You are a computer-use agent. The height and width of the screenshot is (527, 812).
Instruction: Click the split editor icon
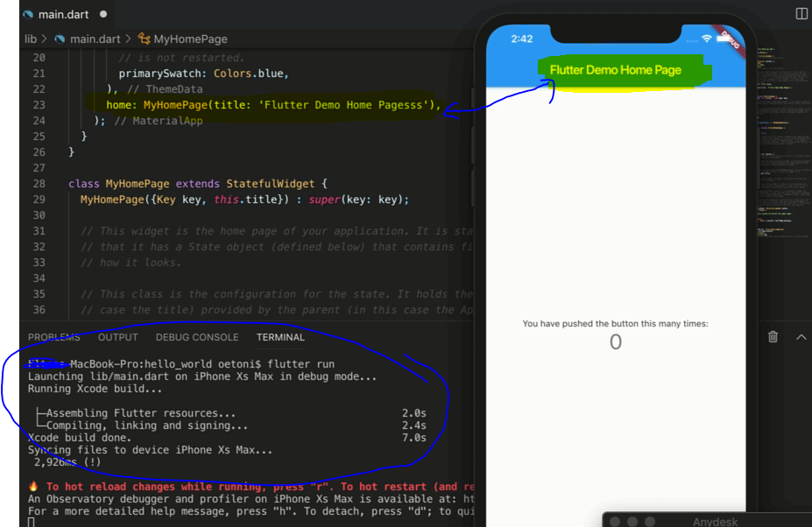coord(801,14)
